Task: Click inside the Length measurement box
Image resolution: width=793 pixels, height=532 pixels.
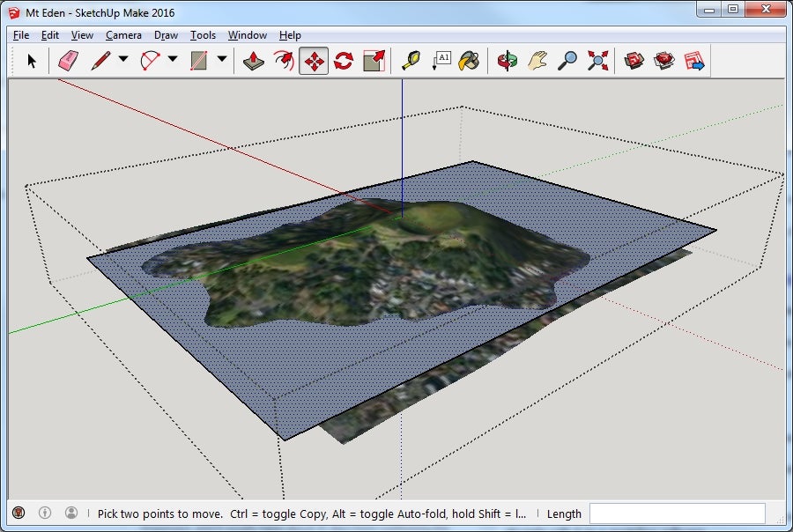Action: pos(678,514)
